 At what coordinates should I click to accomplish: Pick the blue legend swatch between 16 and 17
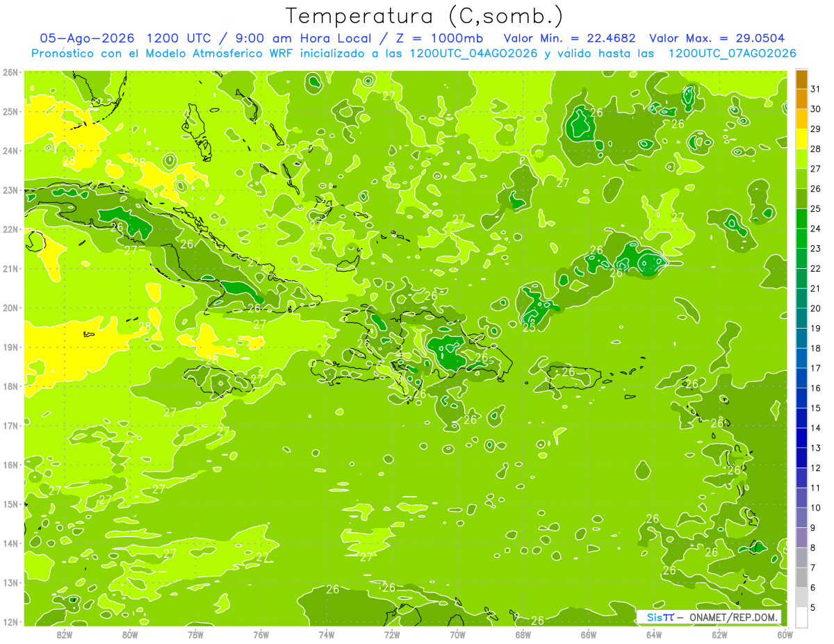coord(801,378)
